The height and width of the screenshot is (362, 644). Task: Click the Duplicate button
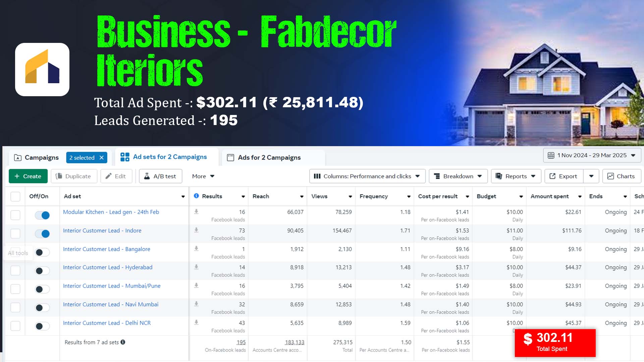click(x=74, y=176)
